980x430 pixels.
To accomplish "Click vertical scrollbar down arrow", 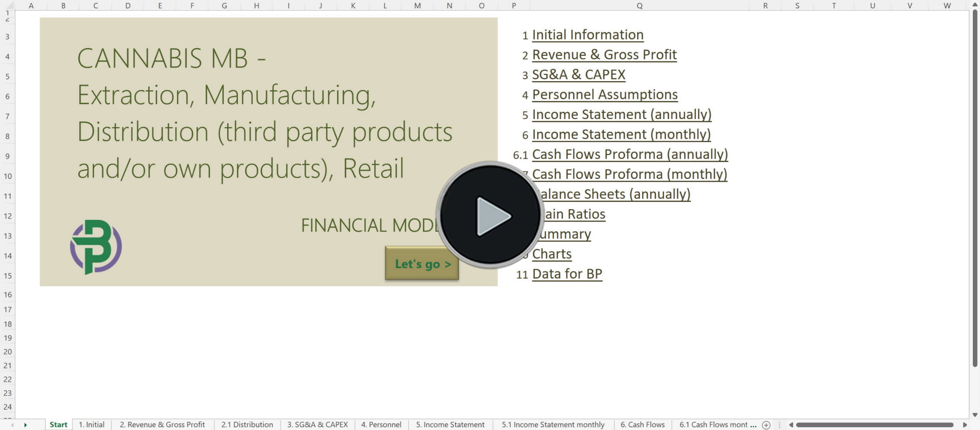I will pyautogui.click(x=975, y=415).
